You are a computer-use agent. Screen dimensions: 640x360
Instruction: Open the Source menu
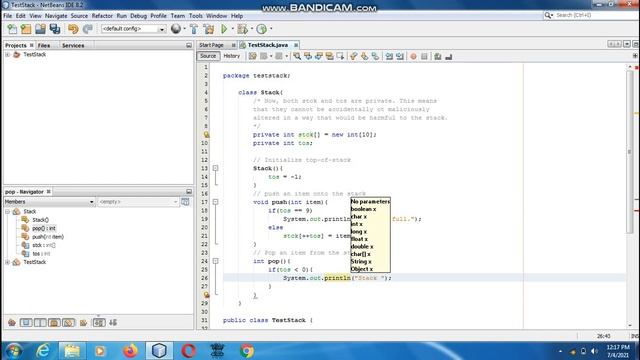coord(79,16)
